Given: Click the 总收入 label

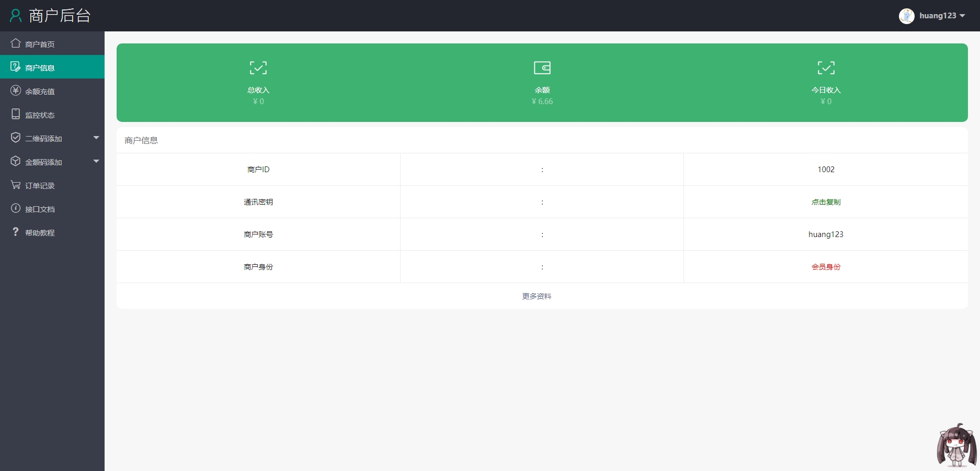Looking at the screenshot, I should tap(258, 90).
